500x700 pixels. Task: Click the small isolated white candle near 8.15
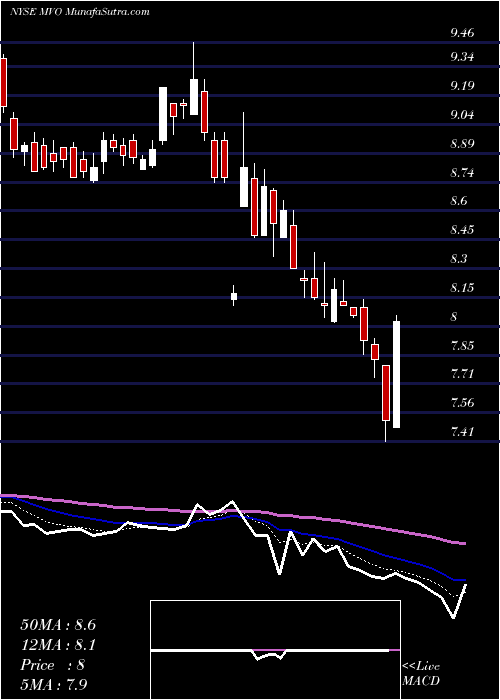tap(233, 296)
